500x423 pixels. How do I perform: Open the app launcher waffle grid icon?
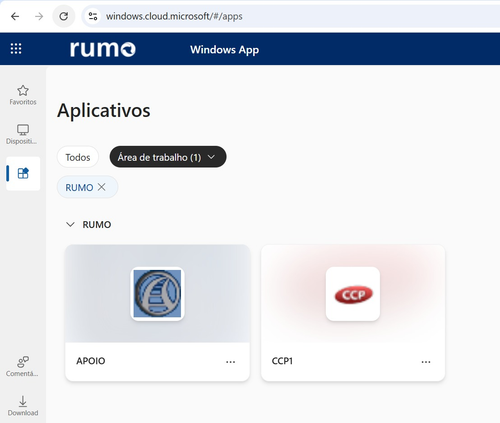(16, 49)
